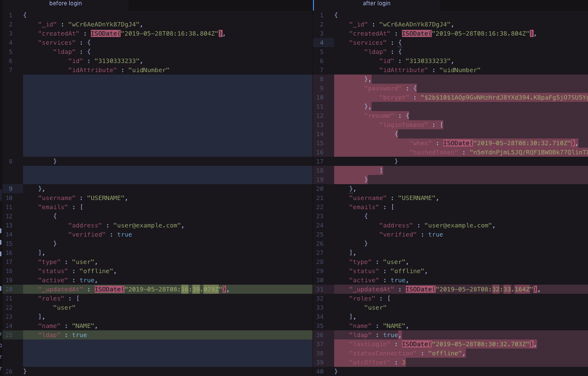
Task: Switch to the "after login" tab
Action: (x=376, y=4)
